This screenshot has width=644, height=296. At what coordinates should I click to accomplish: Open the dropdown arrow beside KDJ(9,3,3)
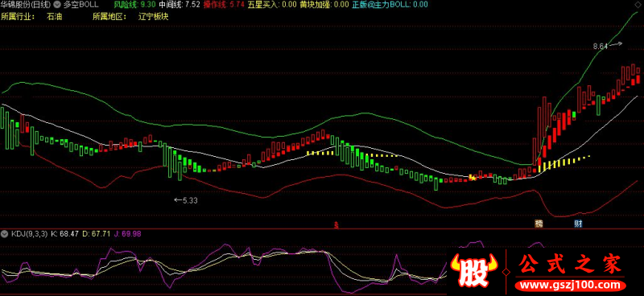tap(5, 234)
